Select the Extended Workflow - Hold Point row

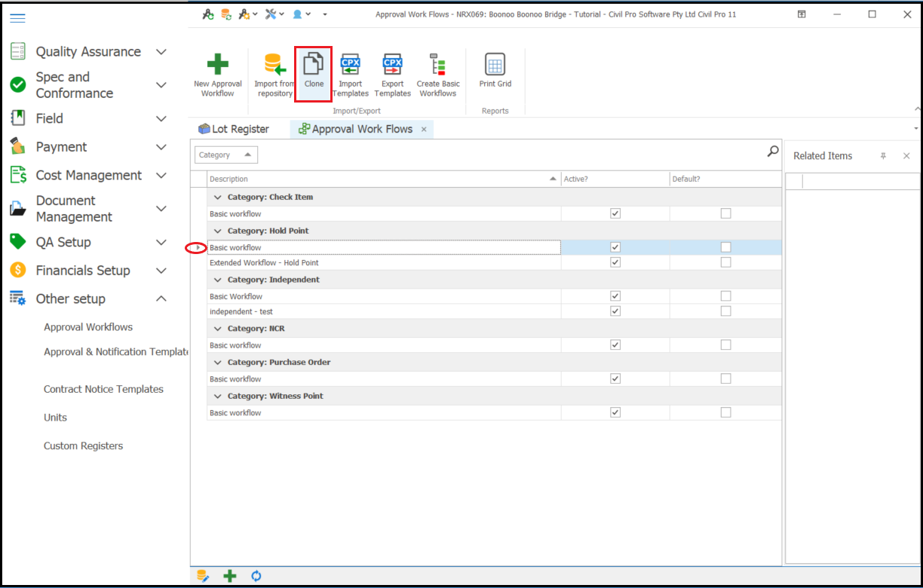tap(494, 262)
